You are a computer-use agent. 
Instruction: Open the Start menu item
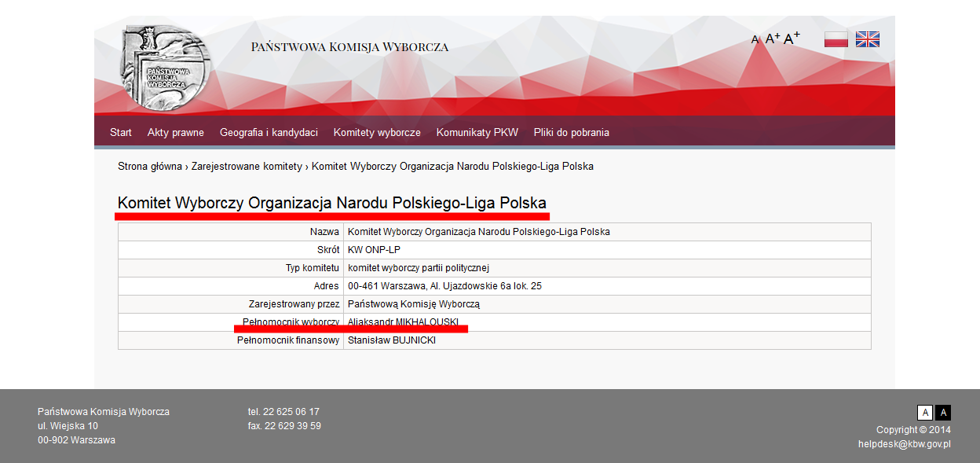click(x=121, y=132)
